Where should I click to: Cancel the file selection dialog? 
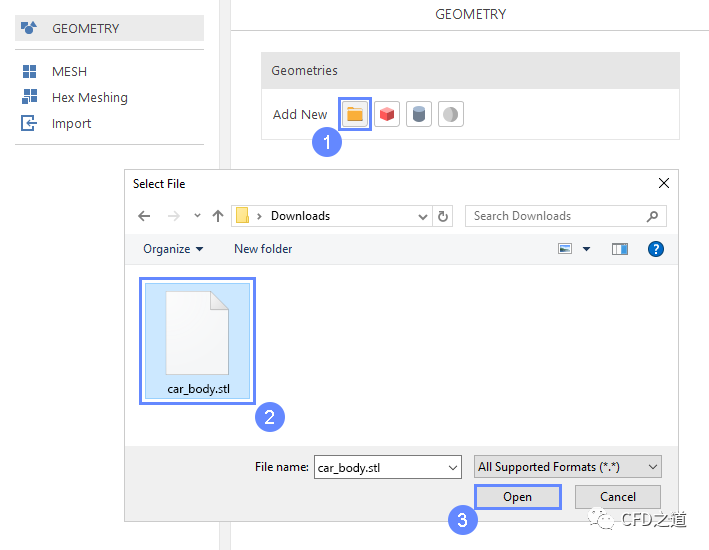(617, 497)
